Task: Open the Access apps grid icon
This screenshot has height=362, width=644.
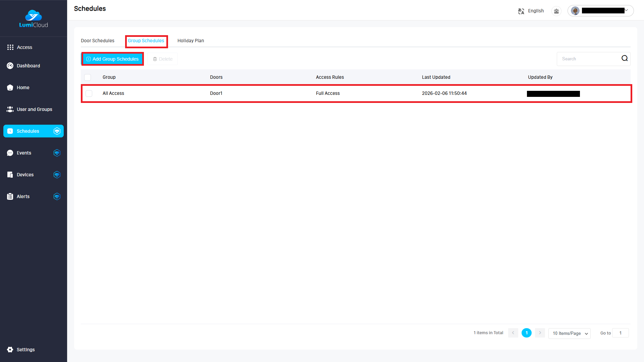Action: [x=10, y=47]
